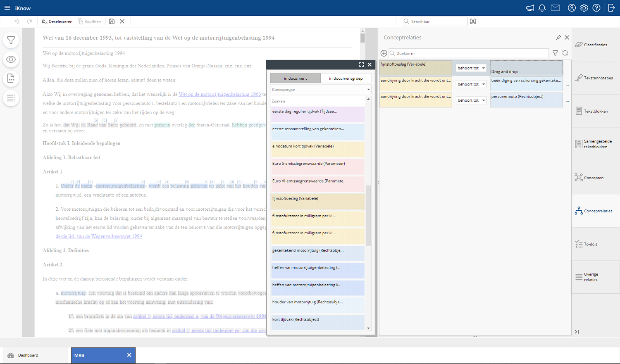Click concept list scroll-down arrow
Viewport: 620px width, 364px height.
point(368,328)
